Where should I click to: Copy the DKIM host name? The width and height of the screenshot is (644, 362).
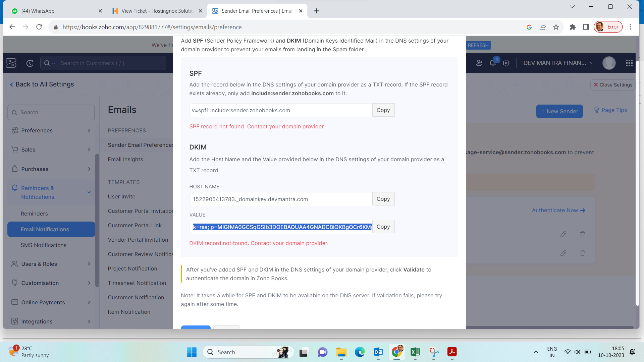(383, 199)
